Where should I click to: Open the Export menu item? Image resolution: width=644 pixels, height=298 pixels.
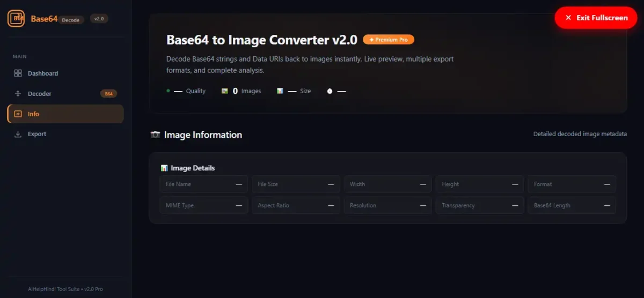coord(65,134)
